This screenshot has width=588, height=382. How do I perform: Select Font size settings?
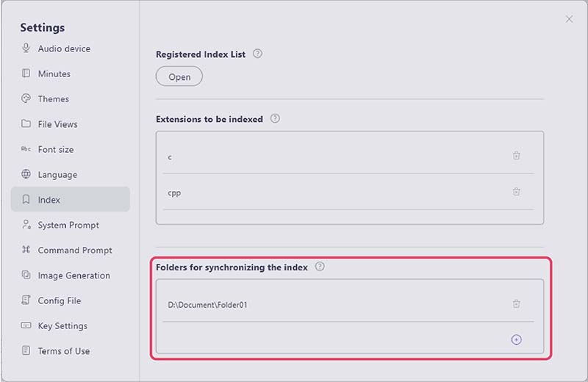coord(56,149)
